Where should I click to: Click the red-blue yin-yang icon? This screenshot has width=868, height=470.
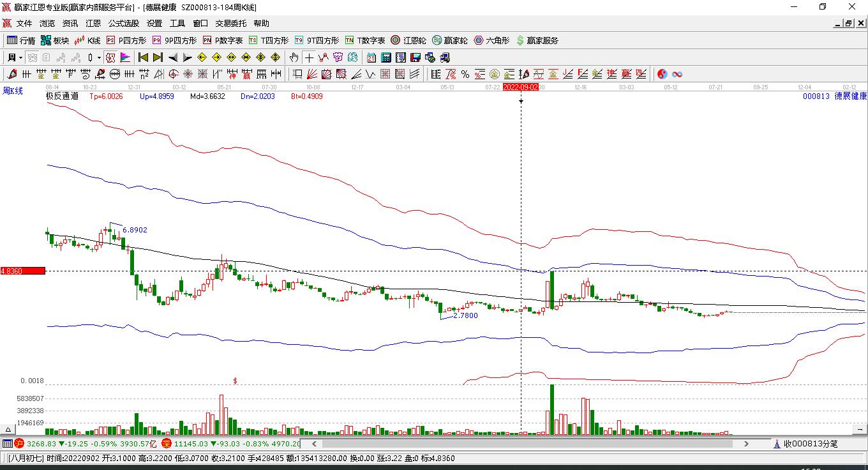tap(662, 74)
